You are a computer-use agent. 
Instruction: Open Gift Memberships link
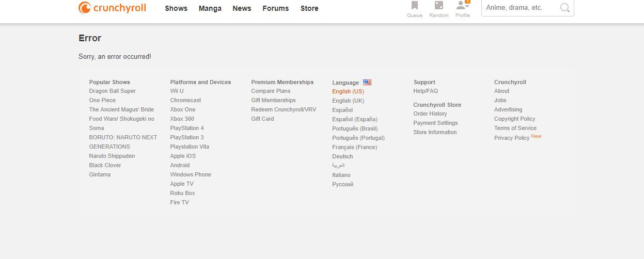point(273,100)
